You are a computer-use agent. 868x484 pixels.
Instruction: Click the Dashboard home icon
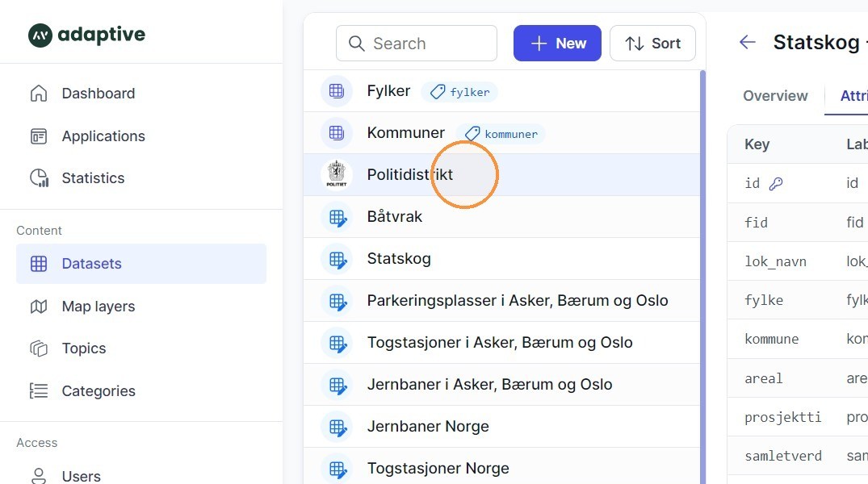click(x=39, y=94)
